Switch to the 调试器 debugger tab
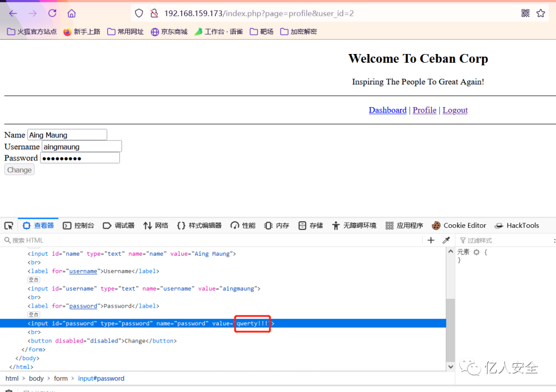This screenshot has height=392, width=556. click(x=118, y=226)
